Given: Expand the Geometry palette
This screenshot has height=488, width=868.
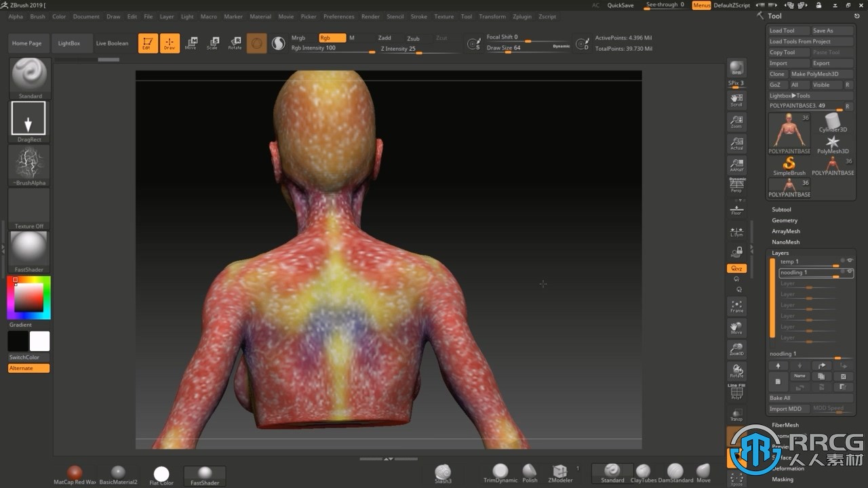Looking at the screenshot, I should (x=785, y=220).
